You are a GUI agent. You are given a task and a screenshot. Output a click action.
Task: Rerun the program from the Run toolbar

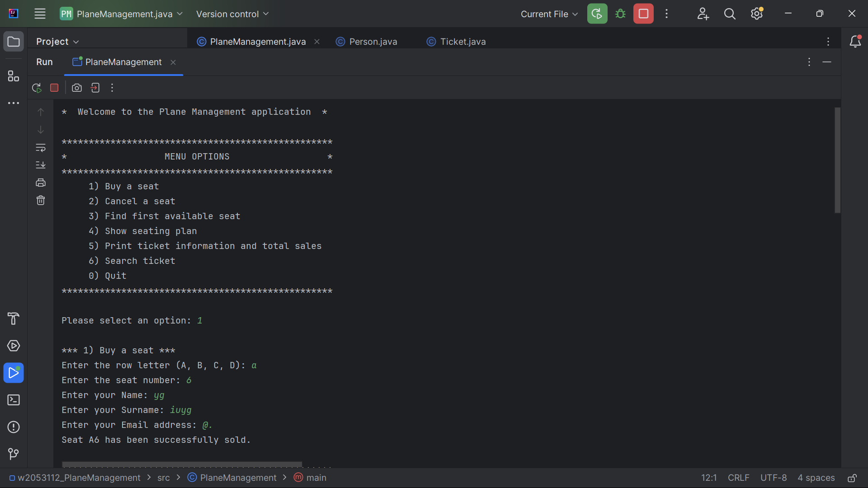[x=37, y=88]
